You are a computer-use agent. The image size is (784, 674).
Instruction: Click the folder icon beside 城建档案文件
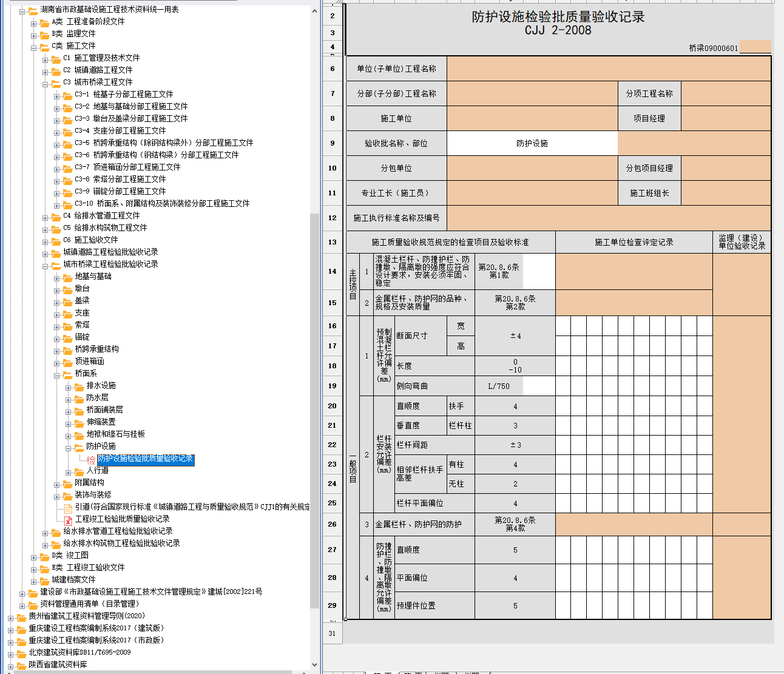44,581
